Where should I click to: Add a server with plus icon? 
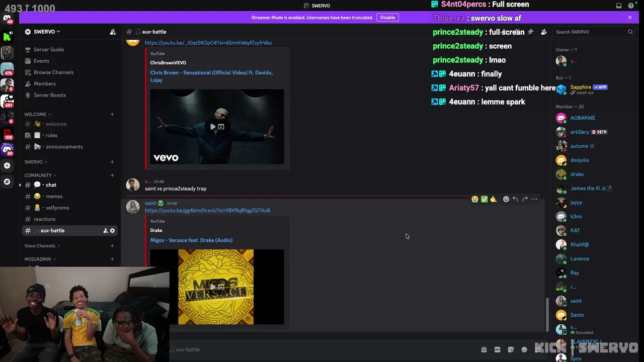pos(7,165)
